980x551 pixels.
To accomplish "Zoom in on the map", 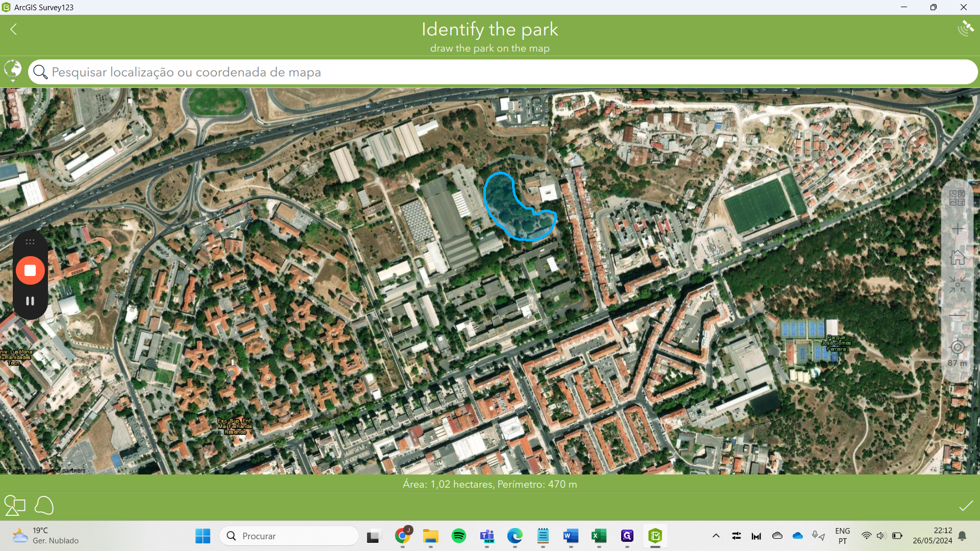I will pos(957,229).
